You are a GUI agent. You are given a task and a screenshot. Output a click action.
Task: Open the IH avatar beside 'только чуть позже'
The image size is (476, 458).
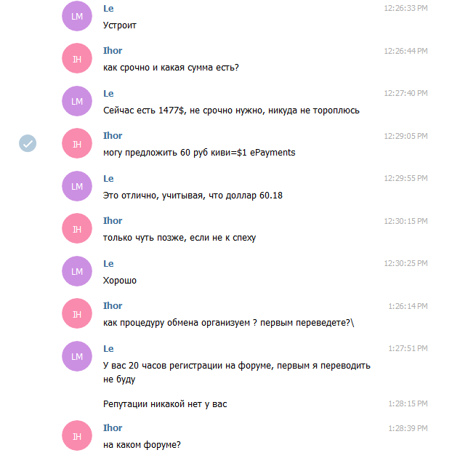77,228
